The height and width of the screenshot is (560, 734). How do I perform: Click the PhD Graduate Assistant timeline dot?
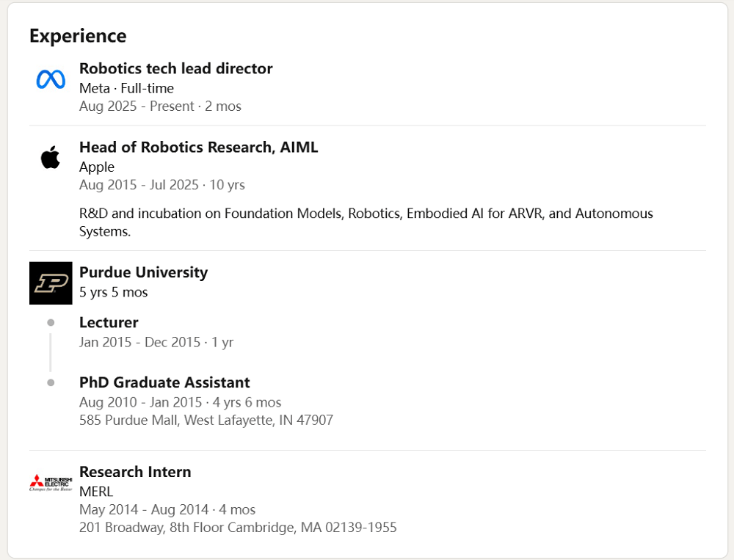[51, 382]
